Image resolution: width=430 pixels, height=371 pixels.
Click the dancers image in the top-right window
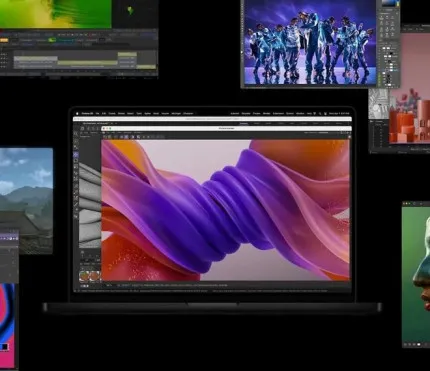[x=310, y=42]
